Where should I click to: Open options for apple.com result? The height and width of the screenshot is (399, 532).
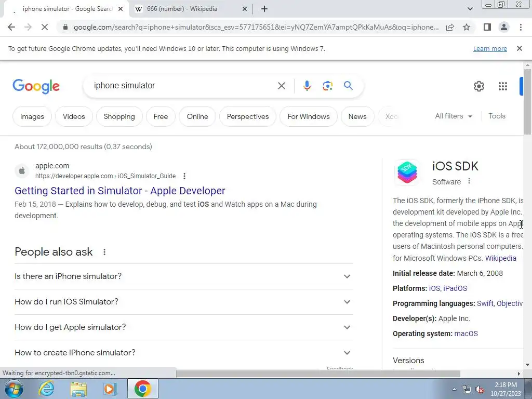[184, 176]
